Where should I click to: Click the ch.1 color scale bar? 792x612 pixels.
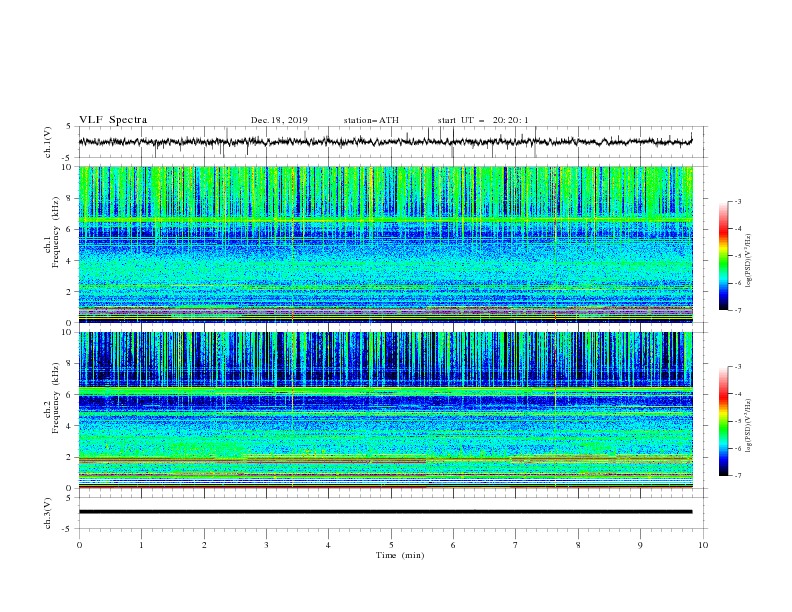[x=724, y=256]
